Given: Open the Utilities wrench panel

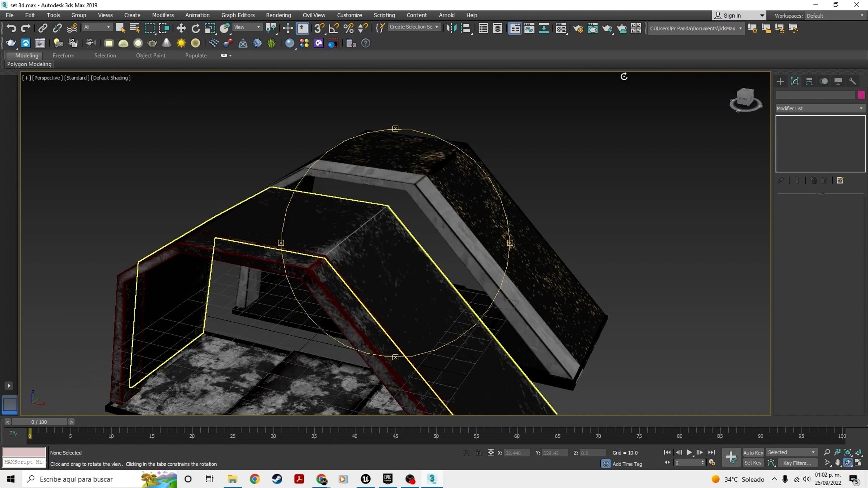Looking at the screenshot, I should click(852, 81).
